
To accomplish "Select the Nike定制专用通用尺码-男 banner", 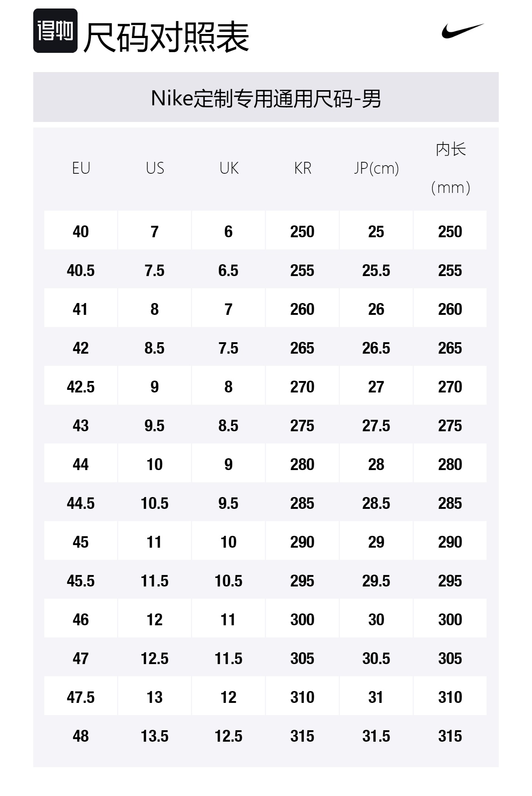I will tap(266, 98).
